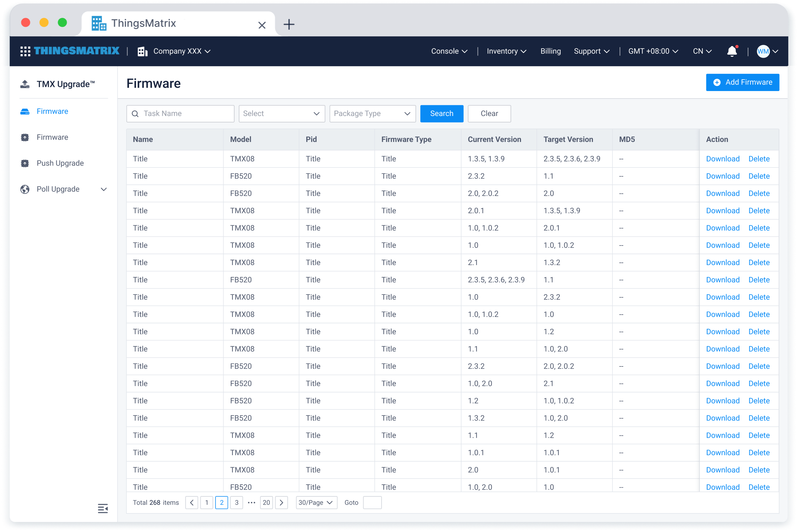The height and width of the screenshot is (532, 798).
Task: Open the Select filter dropdown
Action: pyautogui.click(x=282, y=114)
